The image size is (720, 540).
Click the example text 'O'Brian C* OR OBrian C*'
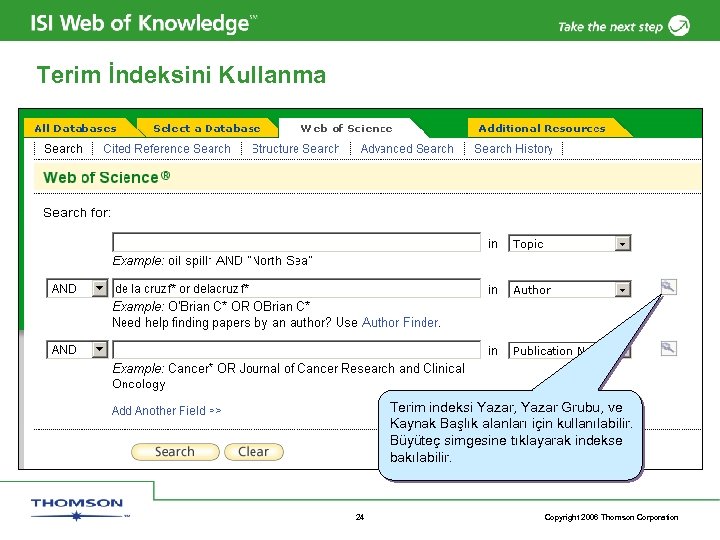(239, 306)
